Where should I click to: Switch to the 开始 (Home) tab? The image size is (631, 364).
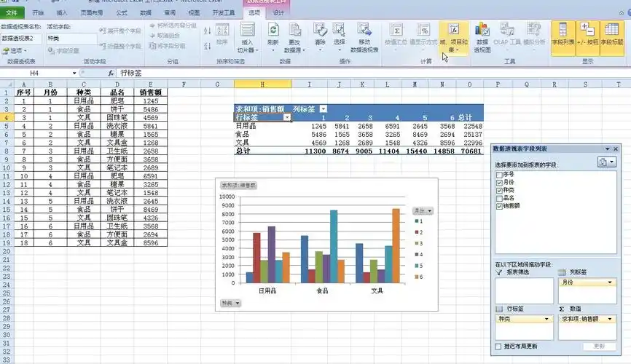38,13
